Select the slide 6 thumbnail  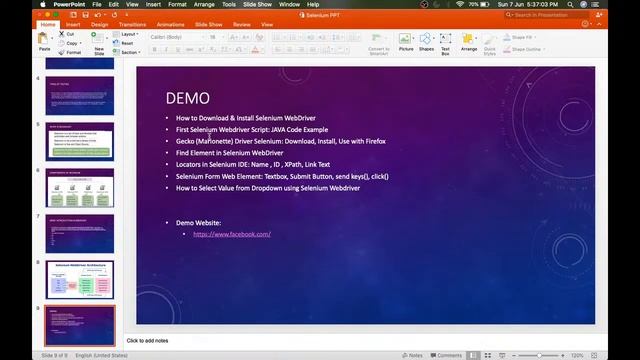point(80,188)
